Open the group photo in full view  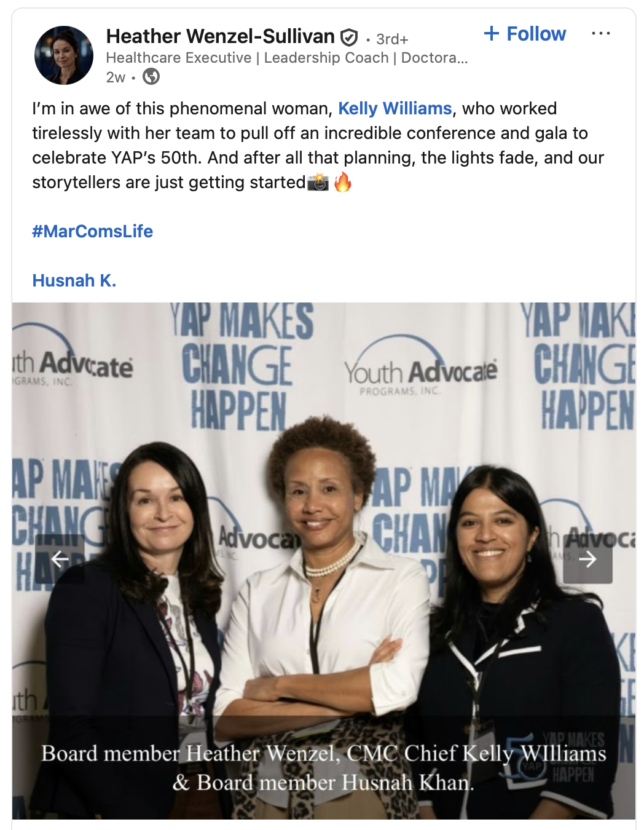(324, 560)
